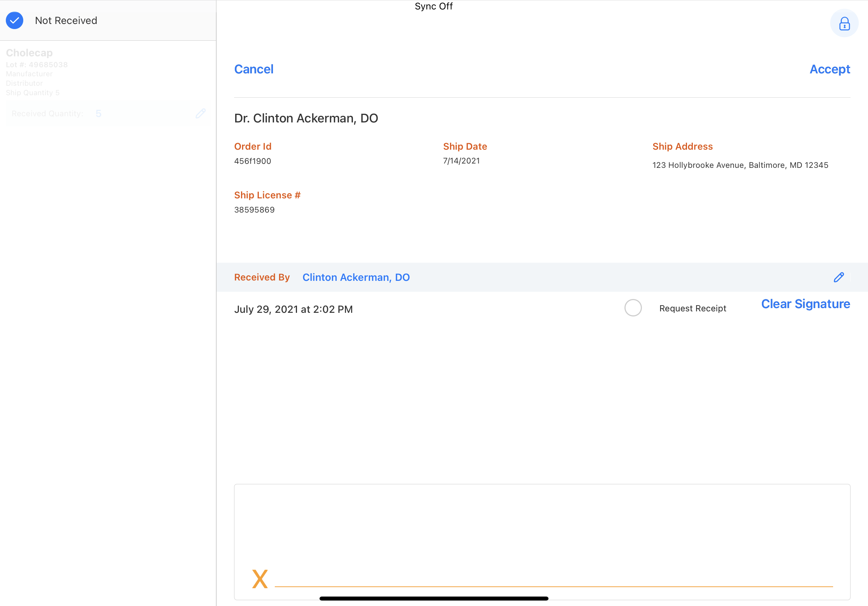This screenshot has width=868, height=606.
Task: Click the Request Receipt label
Action: tap(692, 308)
